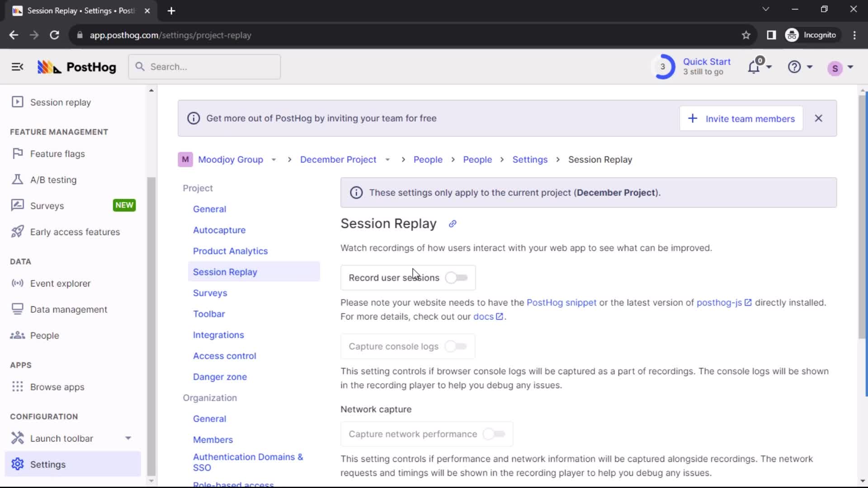Enable Capture console logs toggle
The height and width of the screenshot is (488, 868).
coord(457,346)
